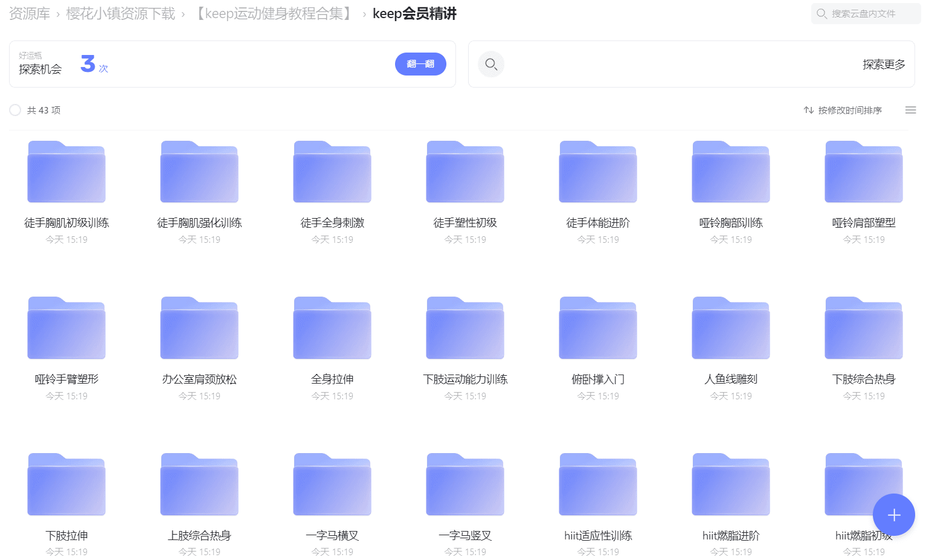Open the 俯卧撑入门 folder icon
926x560 pixels.
click(597, 327)
